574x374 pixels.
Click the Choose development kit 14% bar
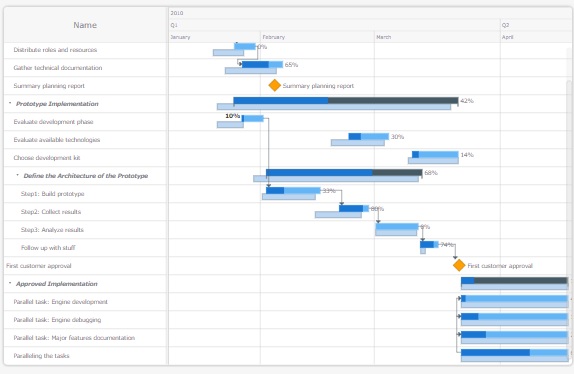[435, 154]
